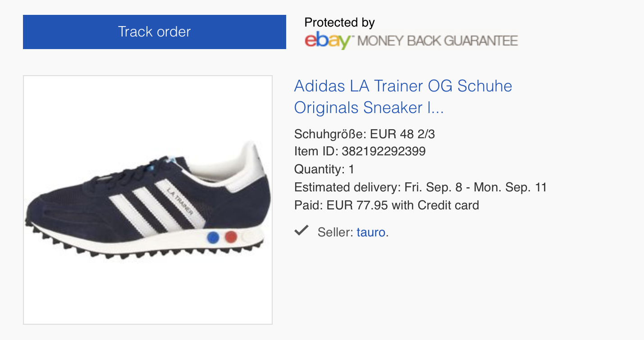Viewport: 644px width, 340px height.
Task: Click the Paid EUR 77.95 payment line
Action: click(386, 205)
